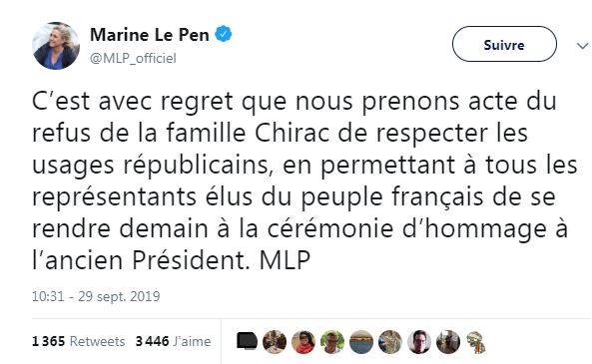Expand the tweet options chevron menu
592x364 pixels.
[582, 46]
